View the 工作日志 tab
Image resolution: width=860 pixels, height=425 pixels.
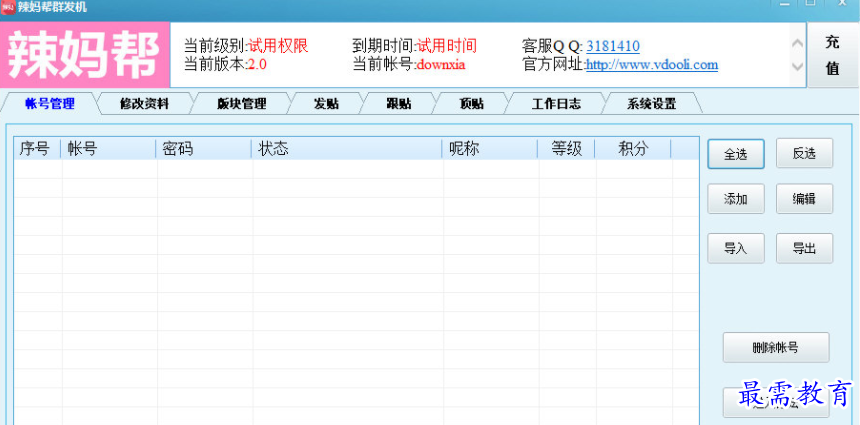tap(556, 104)
